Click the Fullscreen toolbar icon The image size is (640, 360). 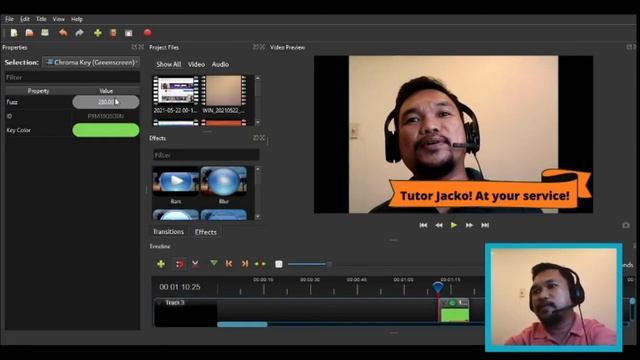(x=129, y=33)
